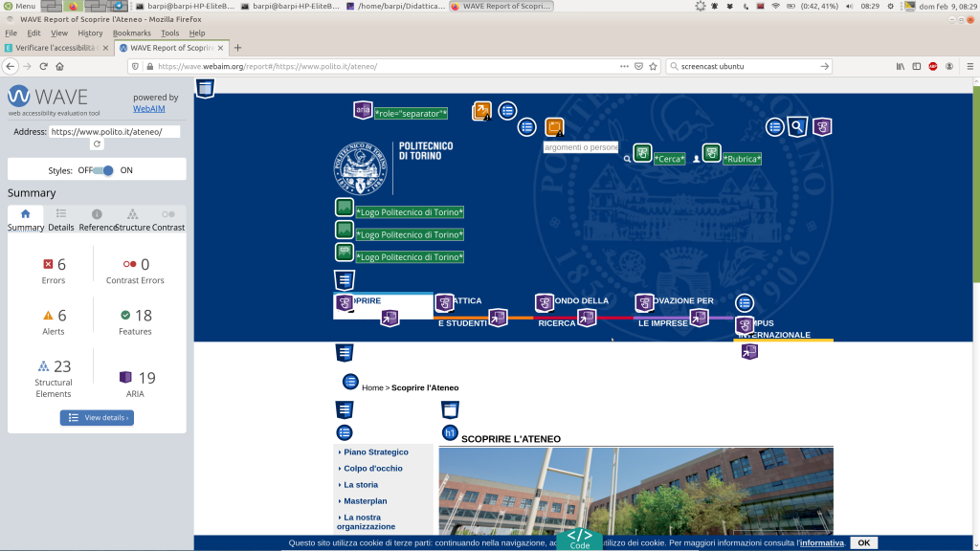Click the orange alert icon above search field
The image size is (980, 551).
tap(554, 127)
